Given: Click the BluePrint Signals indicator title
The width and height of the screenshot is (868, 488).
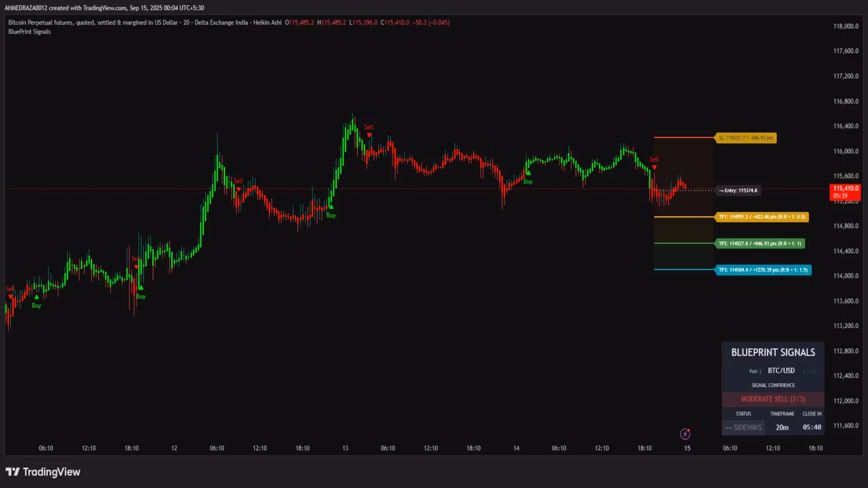Looking at the screenshot, I should (x=29, y=32).
